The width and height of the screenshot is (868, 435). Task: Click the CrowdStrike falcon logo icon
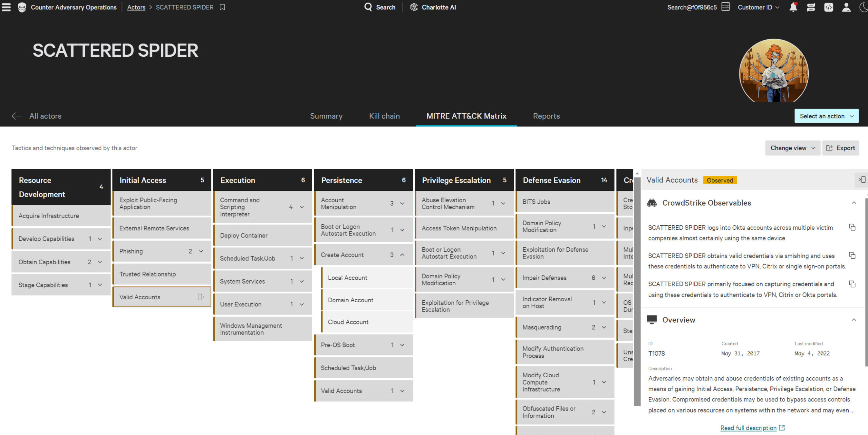coord(22,7)
